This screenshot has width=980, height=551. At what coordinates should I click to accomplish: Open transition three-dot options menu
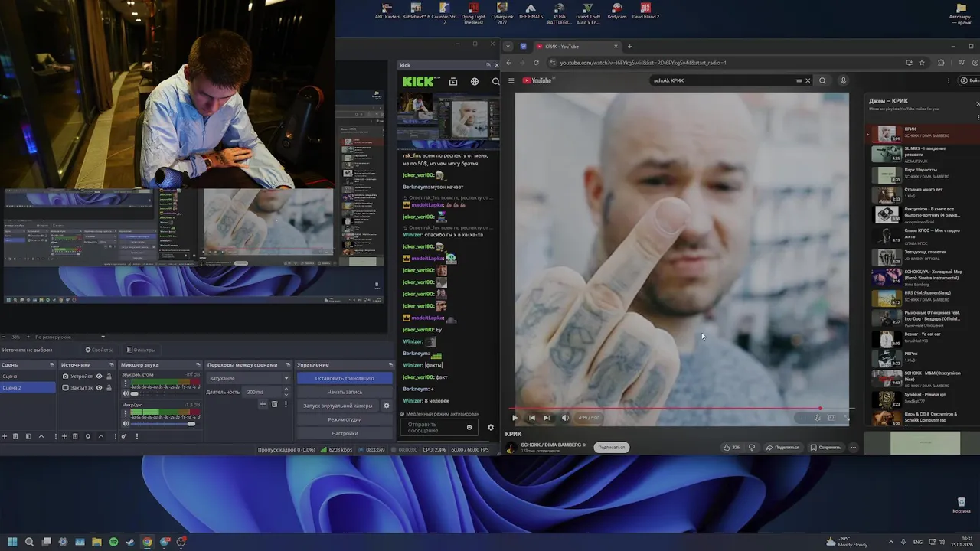[x=286, y=404]
